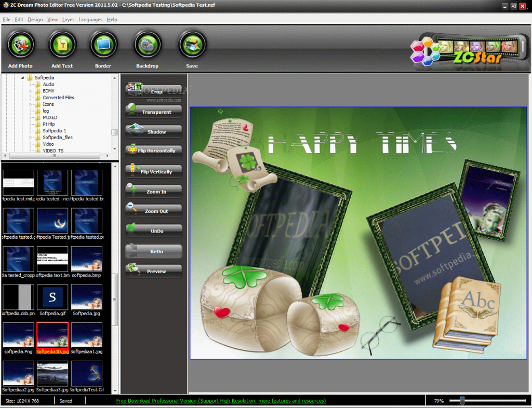
Task: Click folder tree horizontal scroll right arrow
Action: tap(107, 156)
